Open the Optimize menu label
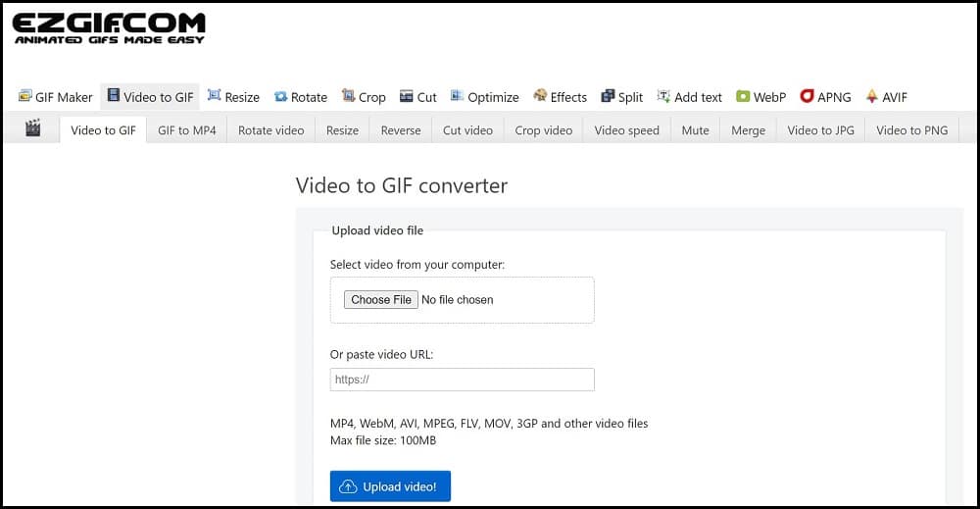The width and height of the screenshot is (980, 509). click(x=493, y=97)
